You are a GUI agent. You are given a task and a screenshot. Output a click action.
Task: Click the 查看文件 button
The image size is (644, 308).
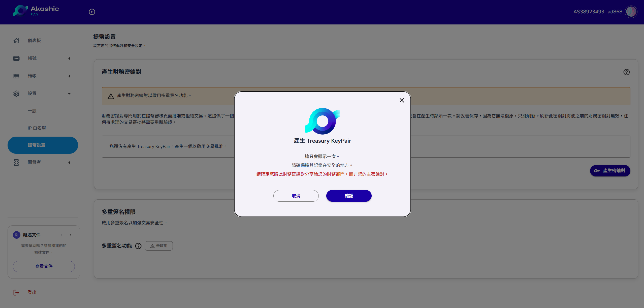44,266
